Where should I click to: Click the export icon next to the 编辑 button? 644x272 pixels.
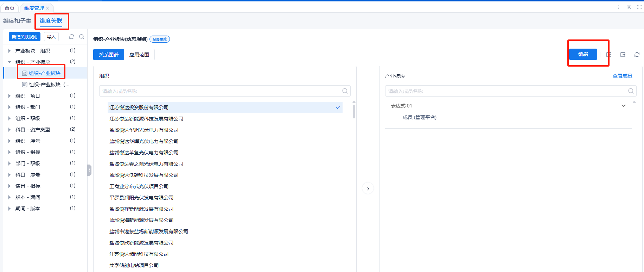(x=623, y=55)
